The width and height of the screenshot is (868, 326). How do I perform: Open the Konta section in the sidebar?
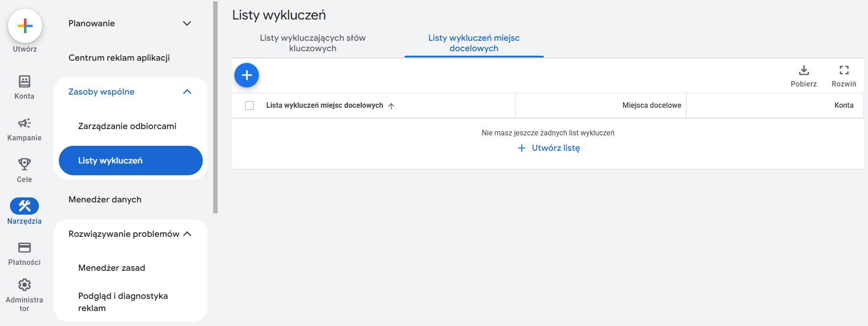click(24, 81)
